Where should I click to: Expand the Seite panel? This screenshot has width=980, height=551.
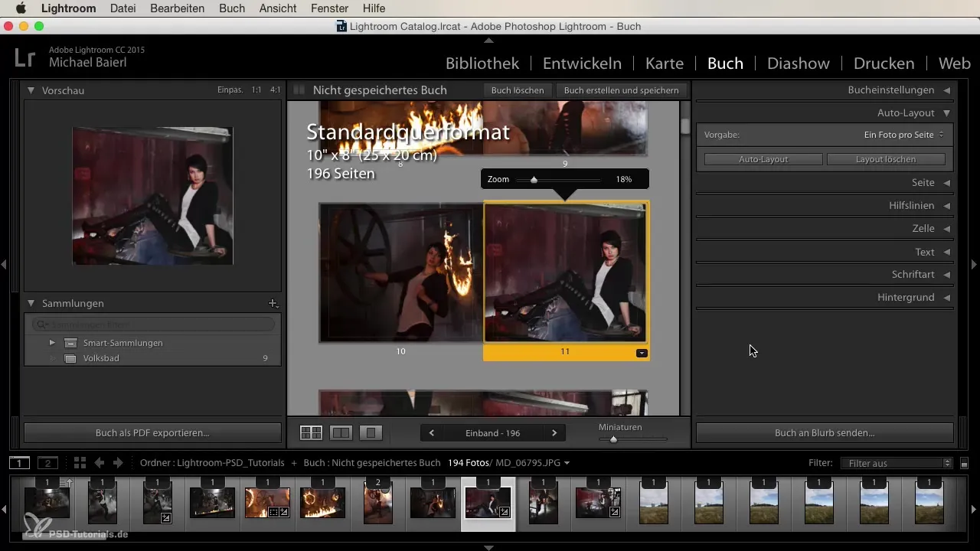click(x=946, y=183)
